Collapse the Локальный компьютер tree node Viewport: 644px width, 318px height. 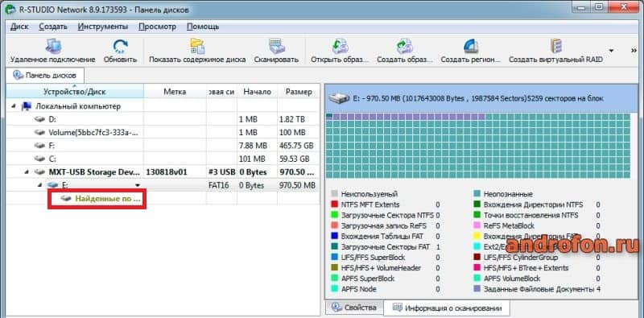(x=14, y=106)
